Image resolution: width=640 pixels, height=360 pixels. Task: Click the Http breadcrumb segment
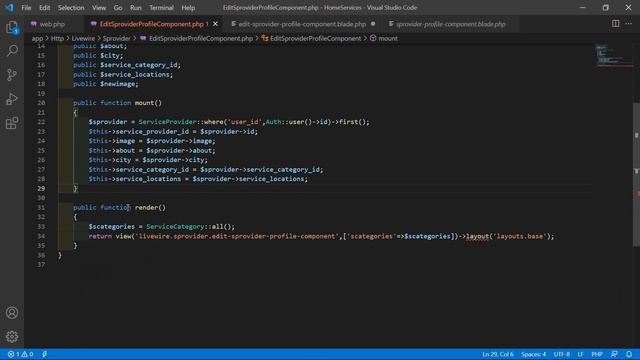coord(57,38)
